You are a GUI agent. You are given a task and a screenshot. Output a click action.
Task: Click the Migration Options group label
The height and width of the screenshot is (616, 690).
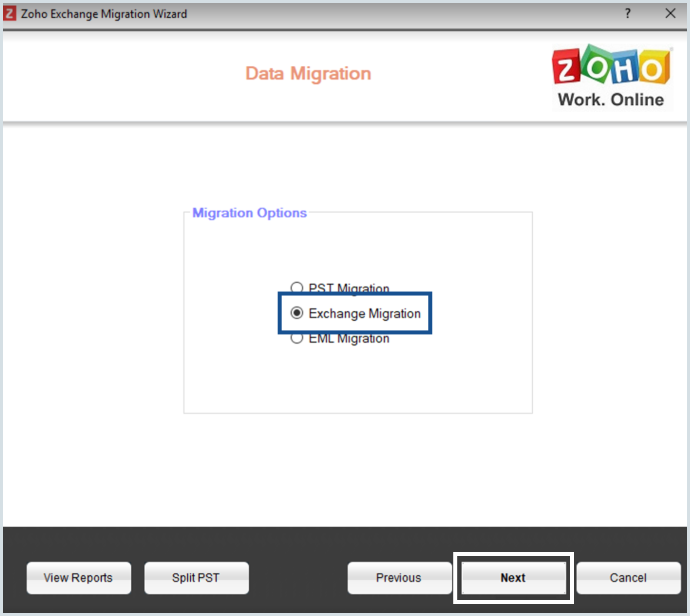pyautogui.click(x=249, y=213)
